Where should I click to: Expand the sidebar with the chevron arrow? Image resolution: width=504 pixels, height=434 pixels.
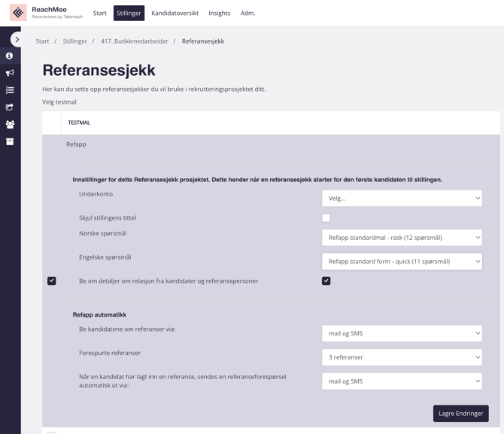pyautogui.click(x=17, y=39)
